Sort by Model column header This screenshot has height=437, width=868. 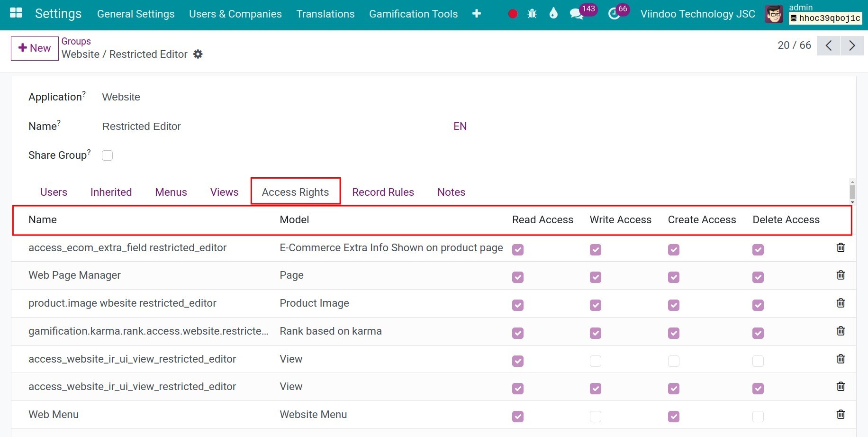(x=294, y=220)
